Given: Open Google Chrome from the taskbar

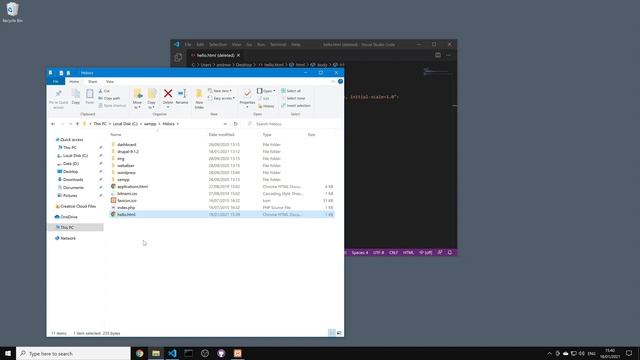Looking at the screenshot, I should coord(140,353).
